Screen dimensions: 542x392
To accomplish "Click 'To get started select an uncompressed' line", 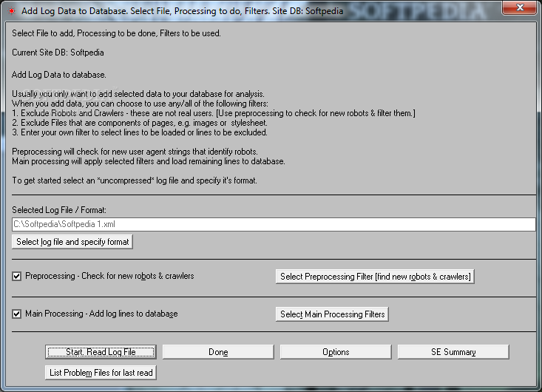I will (x=135, y=180).
